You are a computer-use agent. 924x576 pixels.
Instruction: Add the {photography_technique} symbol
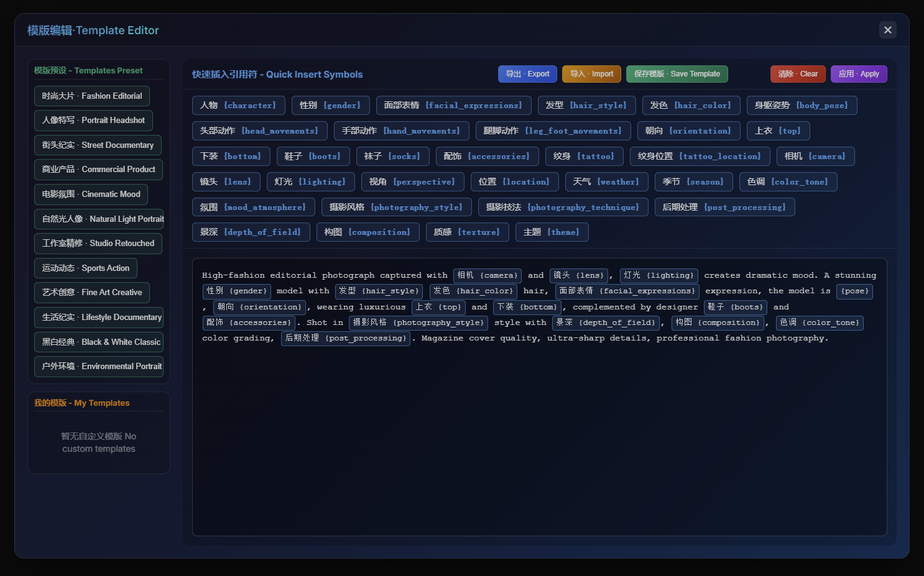[563, 208]
